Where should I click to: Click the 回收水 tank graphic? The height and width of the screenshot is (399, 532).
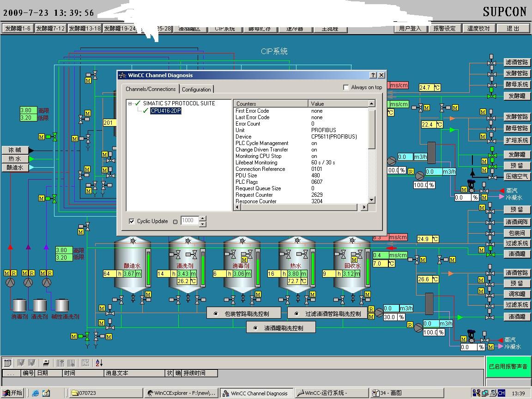[352, 266]
